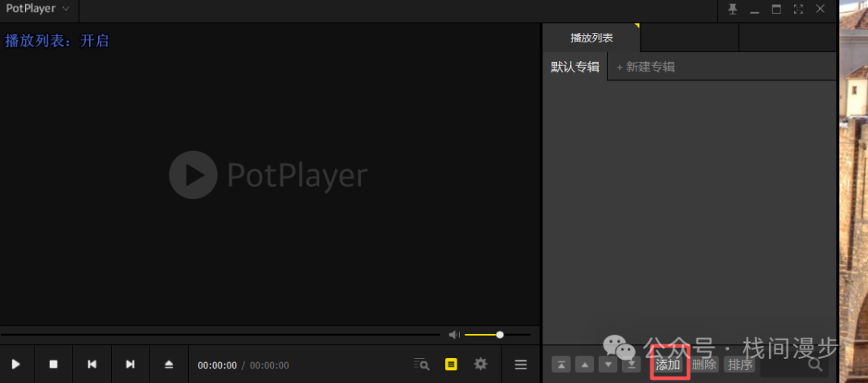Open the subtitle search icon

click(x=421, y=365)
